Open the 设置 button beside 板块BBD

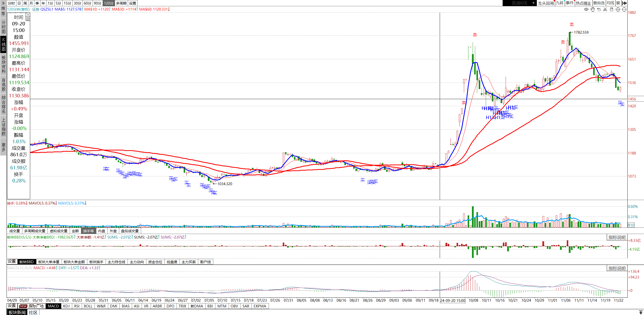[12, 262]
